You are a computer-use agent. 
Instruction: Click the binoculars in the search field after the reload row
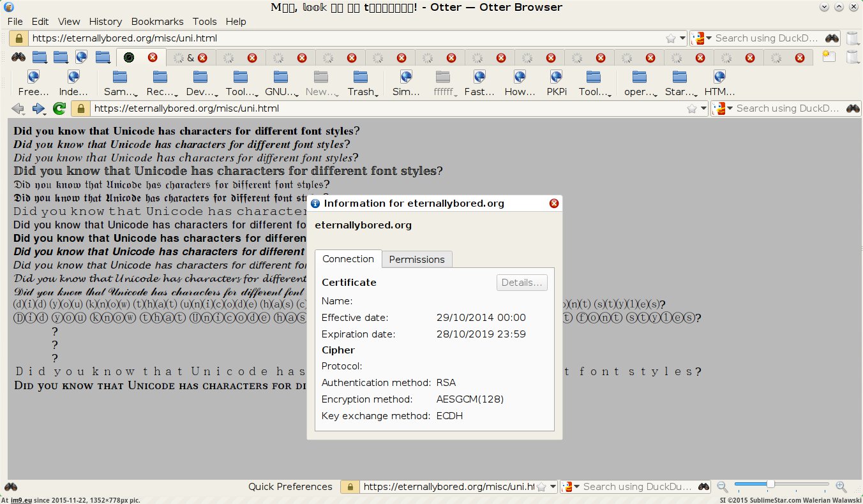(x=853, y=108)
